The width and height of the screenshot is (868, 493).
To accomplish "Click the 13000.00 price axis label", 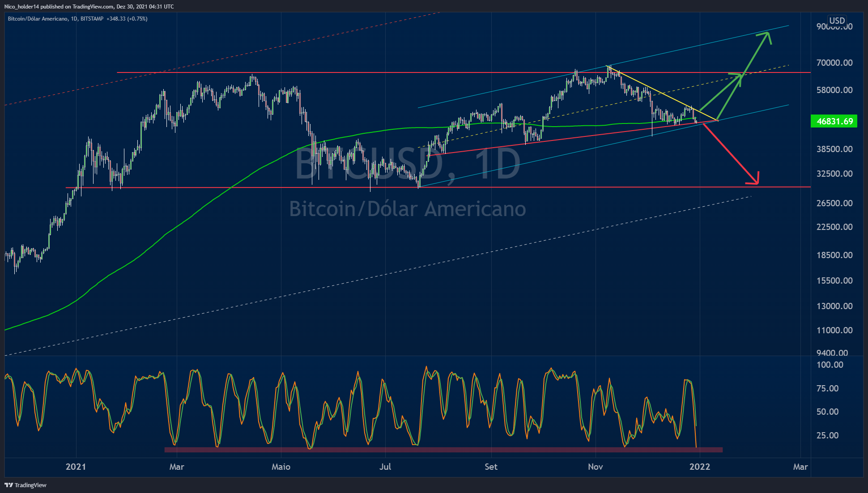I will [834, 306].
